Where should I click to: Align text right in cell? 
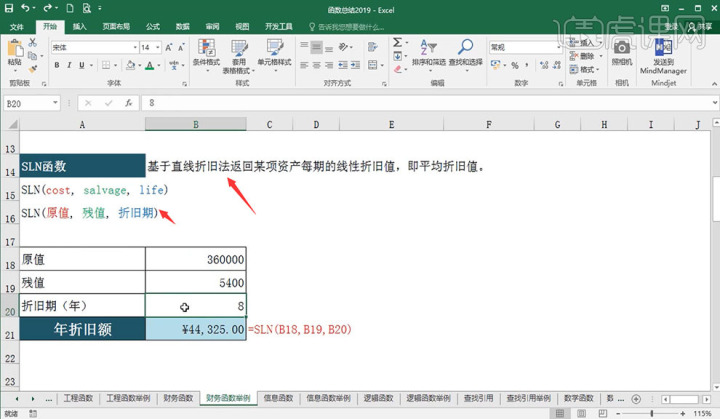329,65
